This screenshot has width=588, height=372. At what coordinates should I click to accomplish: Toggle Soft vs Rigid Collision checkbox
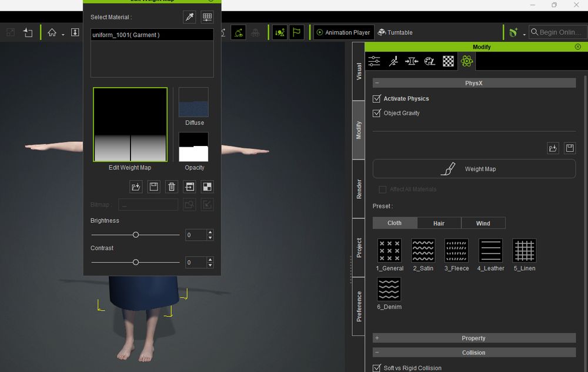376,368
